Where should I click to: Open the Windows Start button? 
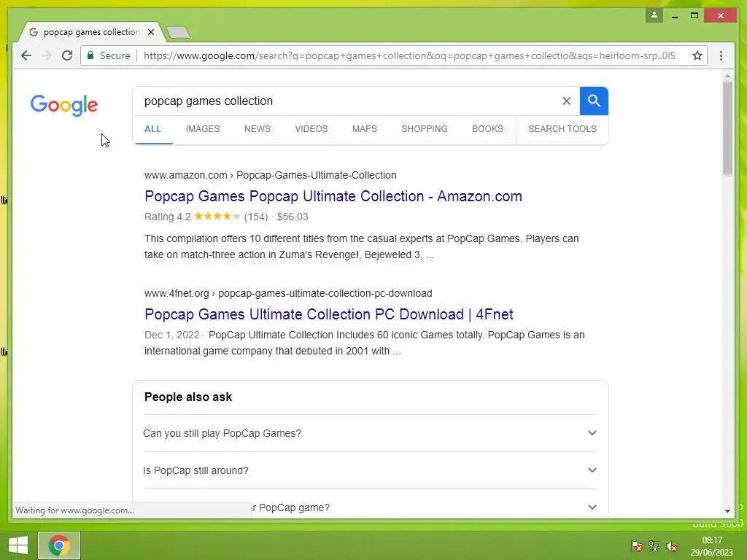point(18,545)
